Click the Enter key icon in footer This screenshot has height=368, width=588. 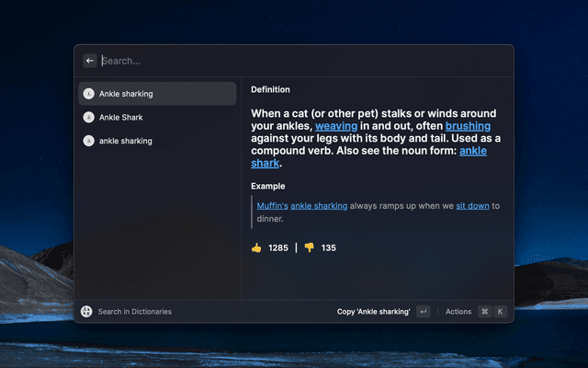(x=423, y=311)
